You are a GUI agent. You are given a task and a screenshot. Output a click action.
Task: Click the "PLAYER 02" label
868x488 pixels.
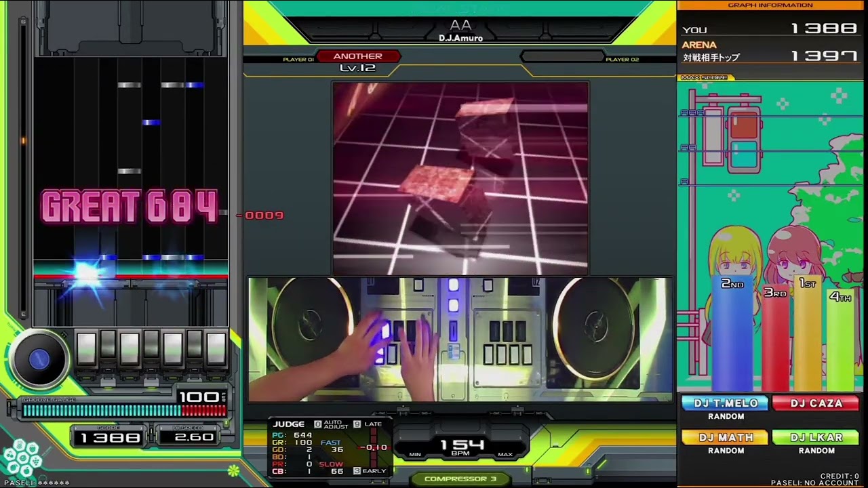(623, 60)
